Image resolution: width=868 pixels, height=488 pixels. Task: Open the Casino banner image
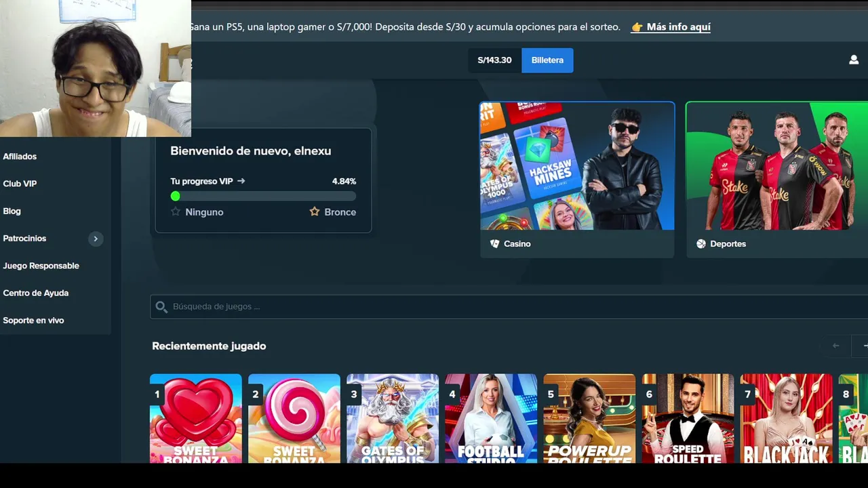[577, 166]
